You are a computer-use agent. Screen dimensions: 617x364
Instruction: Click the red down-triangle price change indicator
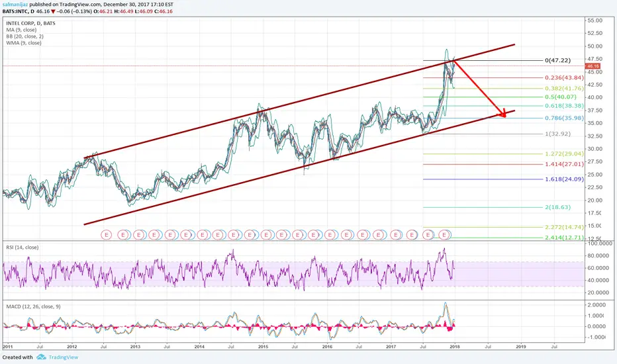[x=53, y=11]
